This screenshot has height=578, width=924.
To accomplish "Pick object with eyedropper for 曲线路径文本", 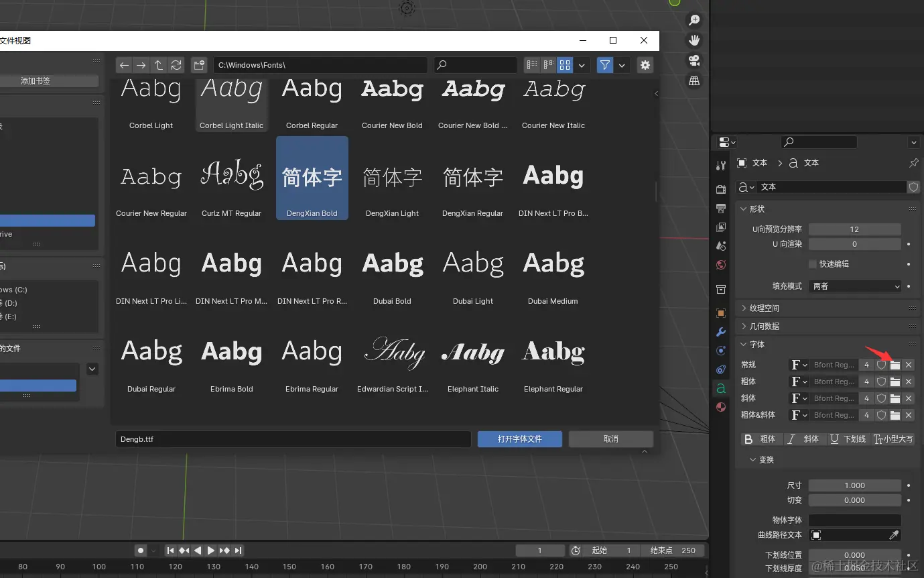I will tap(894, 535).
